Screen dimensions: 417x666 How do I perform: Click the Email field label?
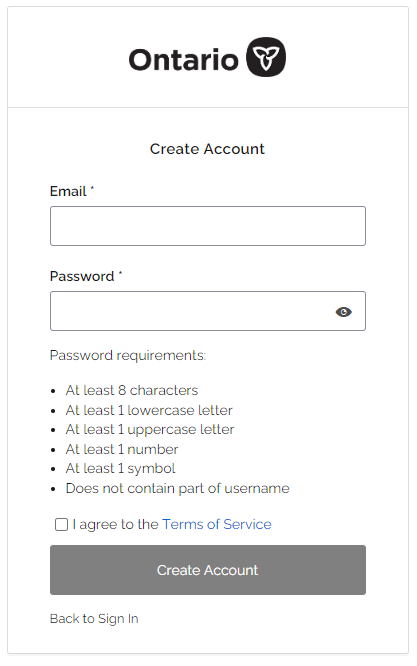pos(68,191)
